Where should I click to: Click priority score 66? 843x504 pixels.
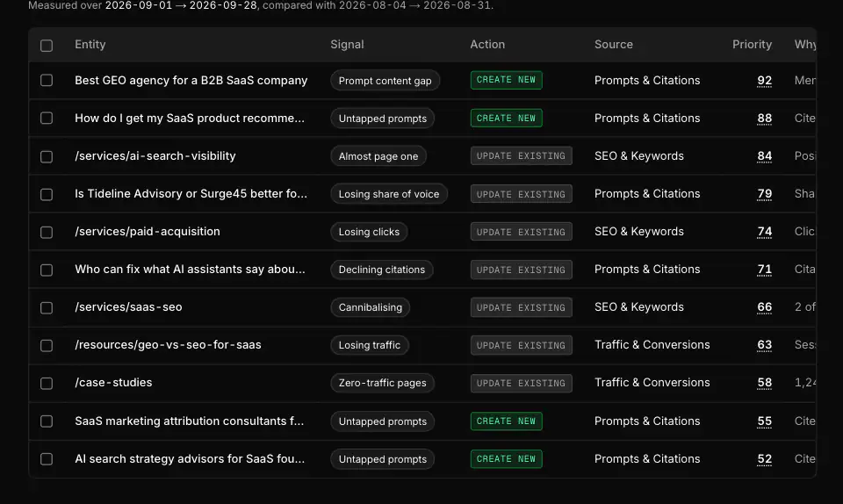[x=765, y=307]
